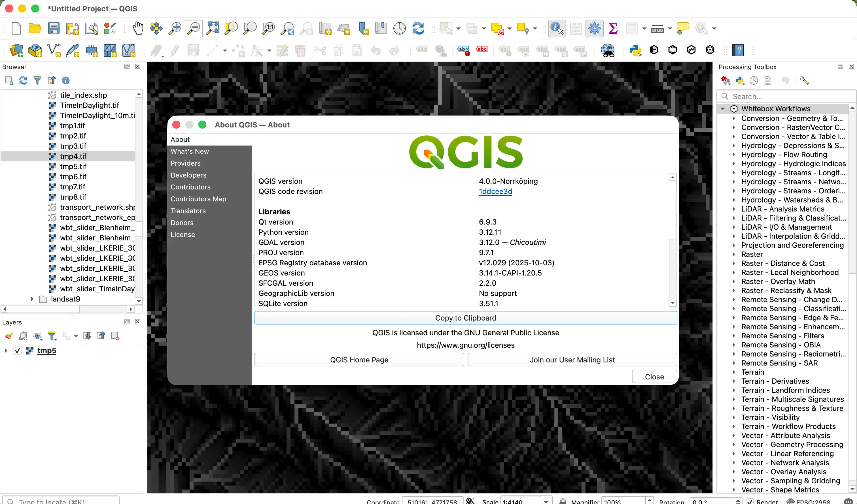
Task: Click the QGIS Home Page button
Action: click(359, 360)
